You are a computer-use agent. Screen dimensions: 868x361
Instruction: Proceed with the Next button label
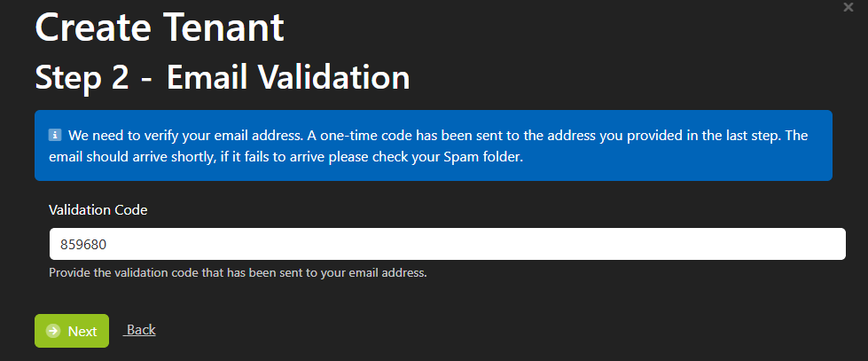coord(82,331)
